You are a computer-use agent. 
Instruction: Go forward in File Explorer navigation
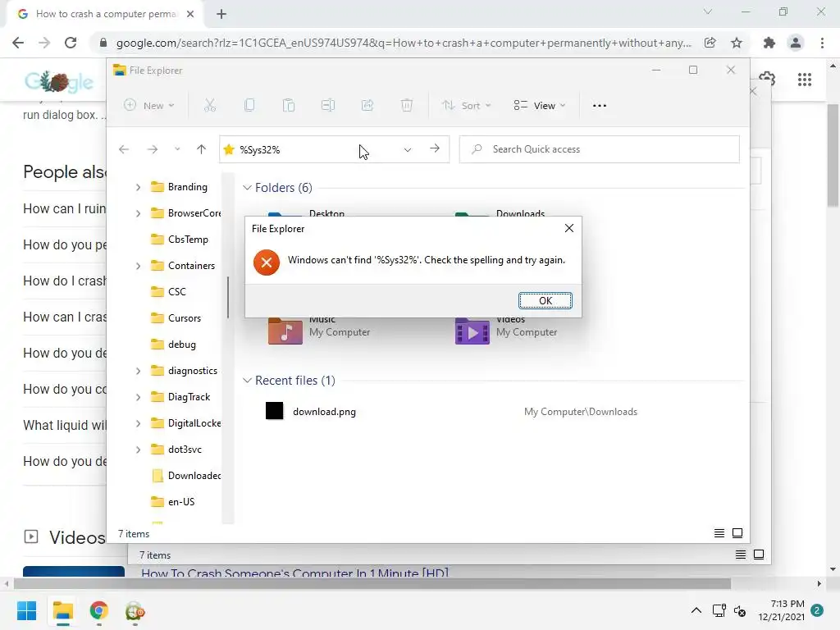point(153,149)
